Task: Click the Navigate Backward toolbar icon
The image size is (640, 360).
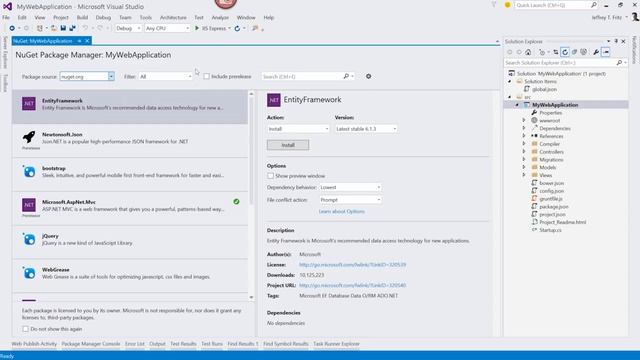Action: tap(12, 28)
